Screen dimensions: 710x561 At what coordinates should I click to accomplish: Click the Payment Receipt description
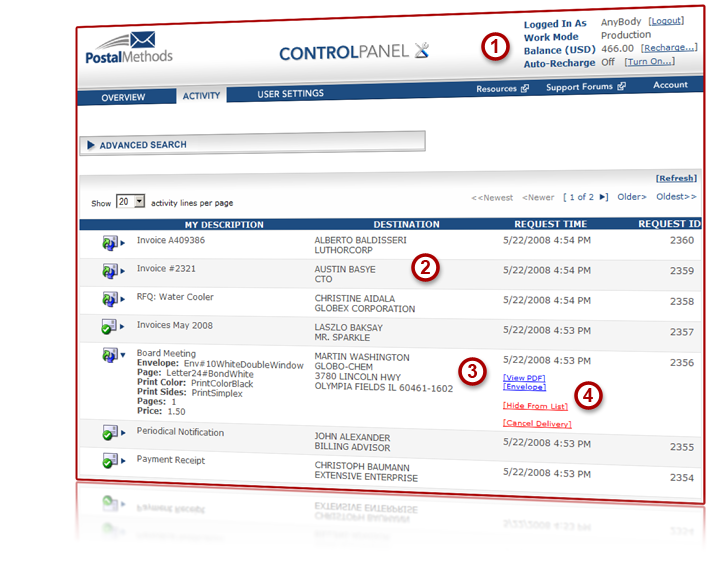[x=171, y=460]
